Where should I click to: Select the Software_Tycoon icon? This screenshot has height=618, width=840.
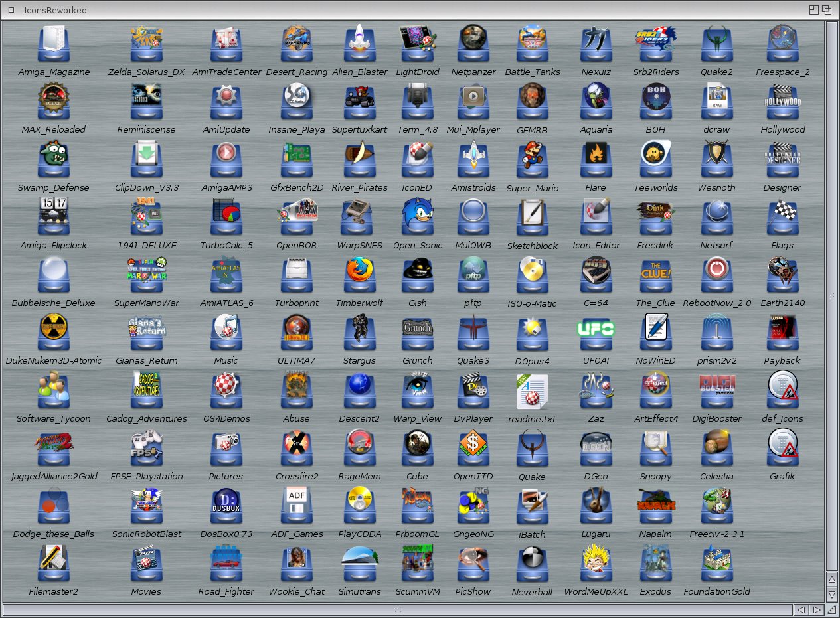click(x=54, y=391)
